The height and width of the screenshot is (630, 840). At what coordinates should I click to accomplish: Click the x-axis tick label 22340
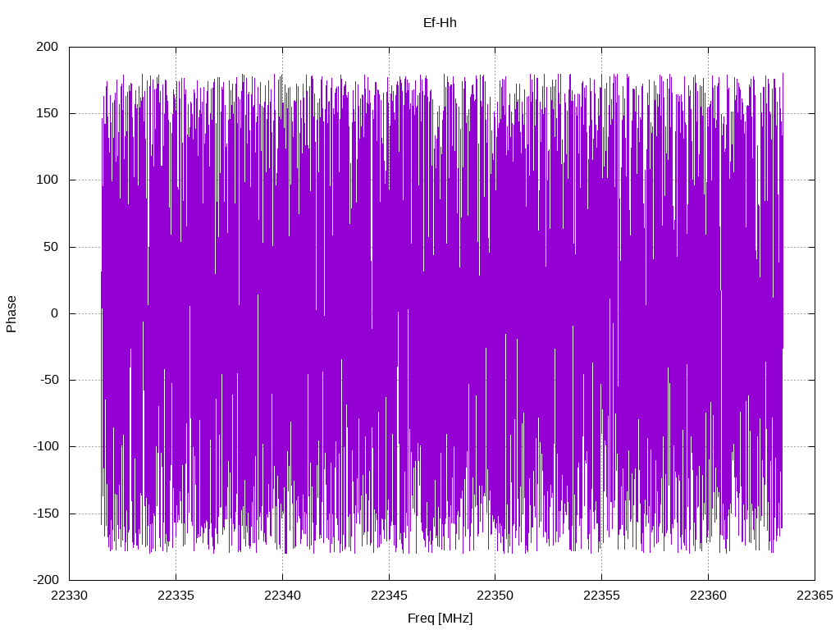282,596
